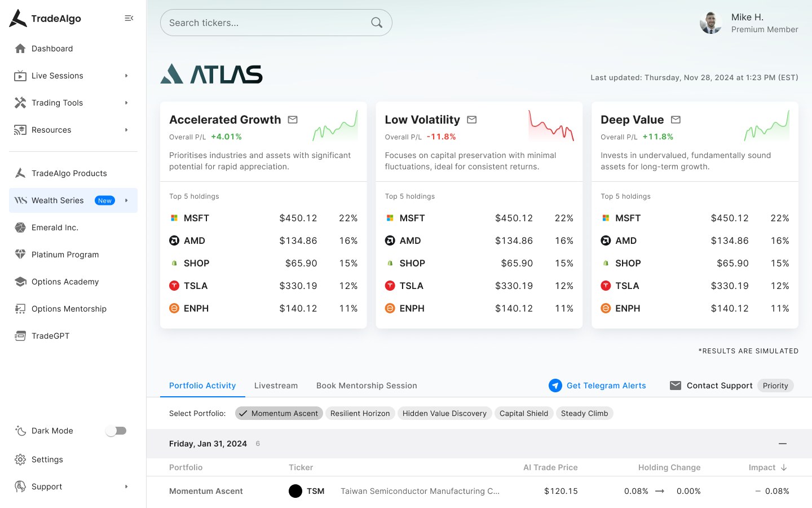Switch to the Livestream tab

pyautogui.click(x=276, y=386)
